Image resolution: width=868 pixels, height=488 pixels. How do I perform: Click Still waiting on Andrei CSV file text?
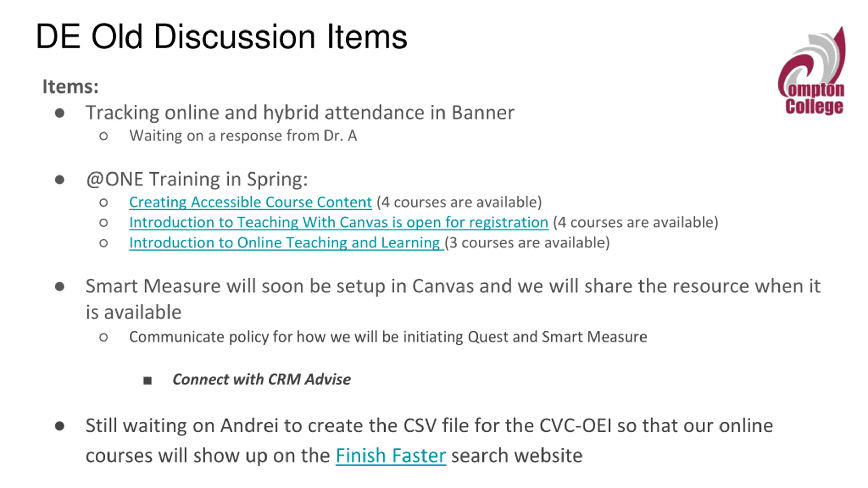[429, 440]
